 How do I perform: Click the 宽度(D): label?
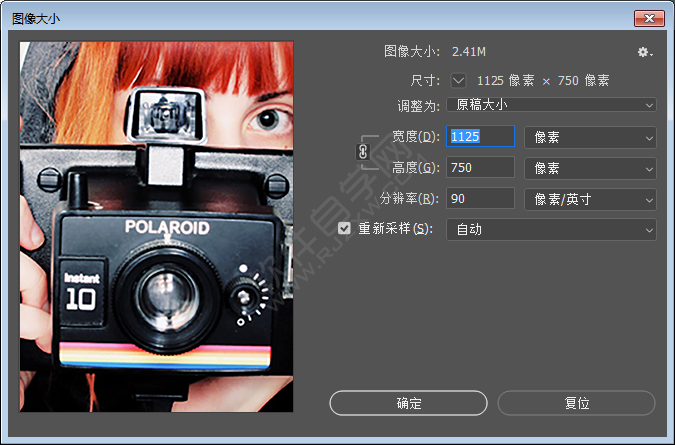click(416, 137)
